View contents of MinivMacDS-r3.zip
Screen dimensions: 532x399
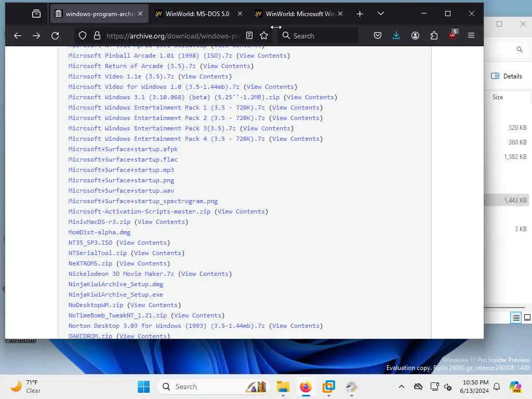click(161, 222)
